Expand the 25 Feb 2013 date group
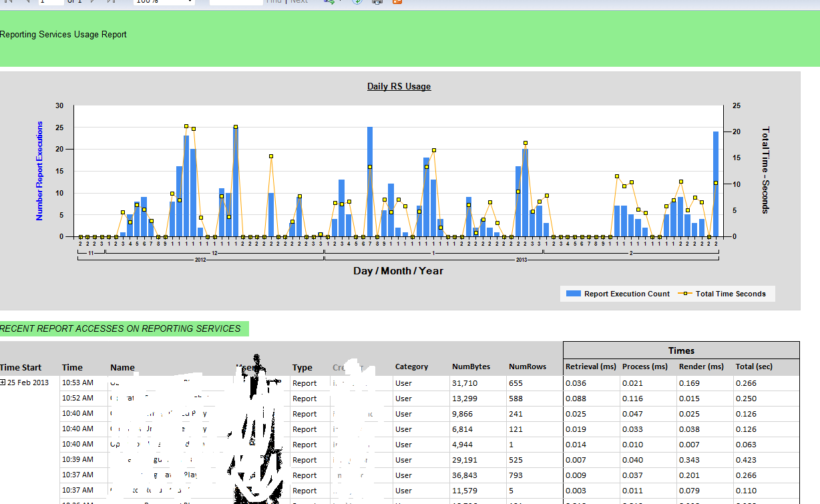The height and width of the screenshot is (504, 820). pos(3,383)
